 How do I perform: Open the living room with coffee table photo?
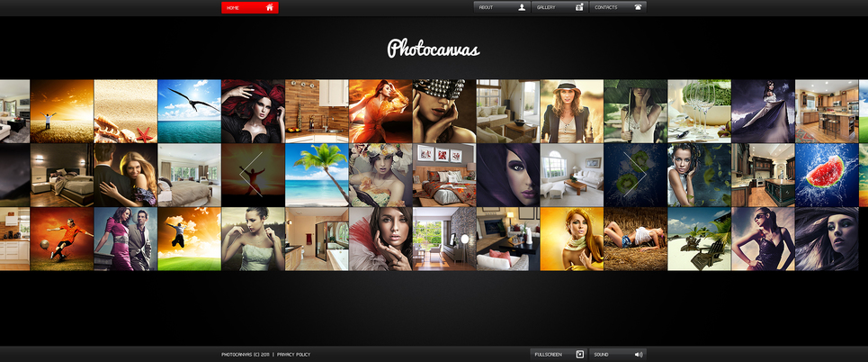[508, 112]
